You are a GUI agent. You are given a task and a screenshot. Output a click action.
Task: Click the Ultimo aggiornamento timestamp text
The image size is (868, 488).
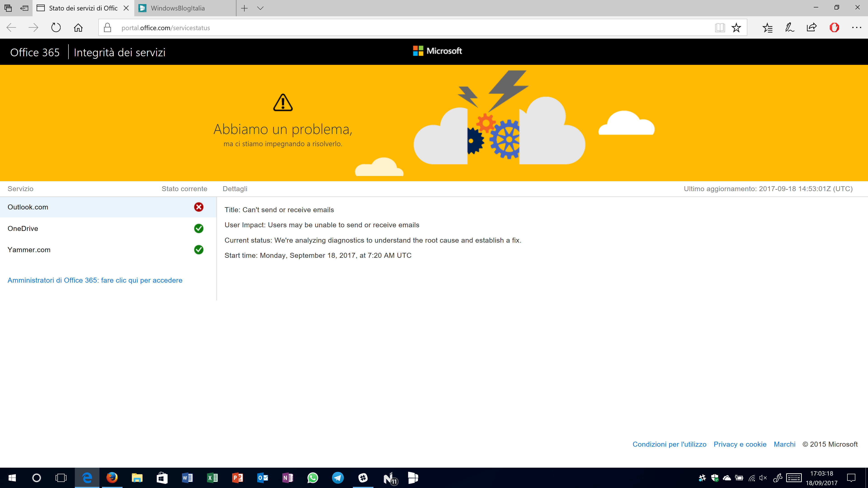click(768, 189)
